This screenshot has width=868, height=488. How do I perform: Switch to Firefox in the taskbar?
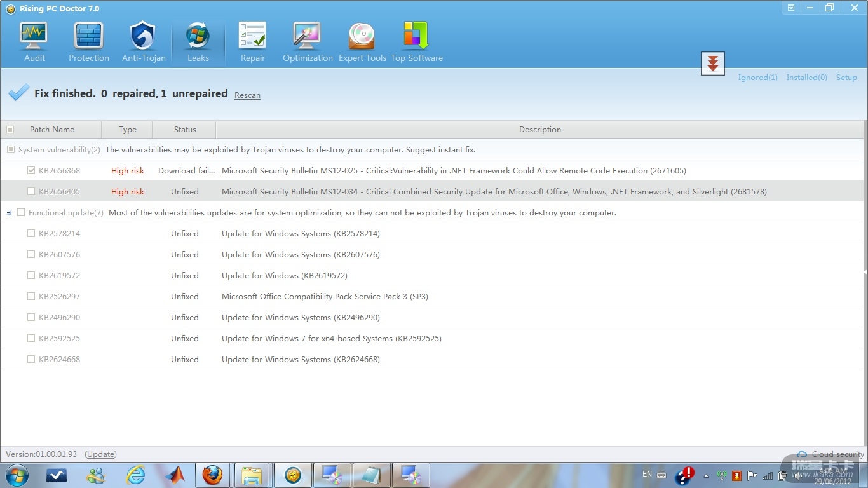(x=213, y=475)
